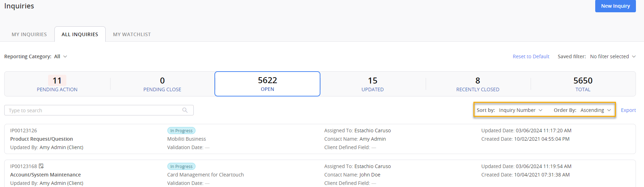Click the note icon beside IP00123168

(x=41, y=166)
